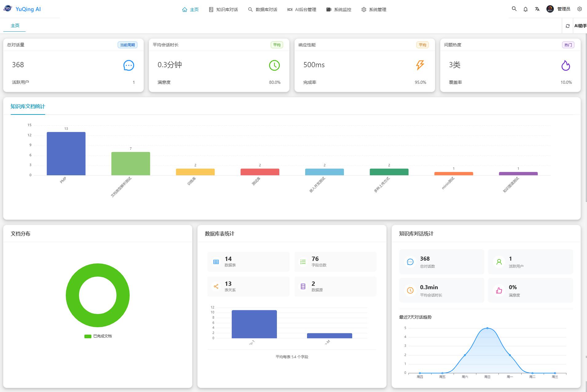Click the chat bubble icon in 总对话量 card
The image size is (587, 392).
(128, 65)
